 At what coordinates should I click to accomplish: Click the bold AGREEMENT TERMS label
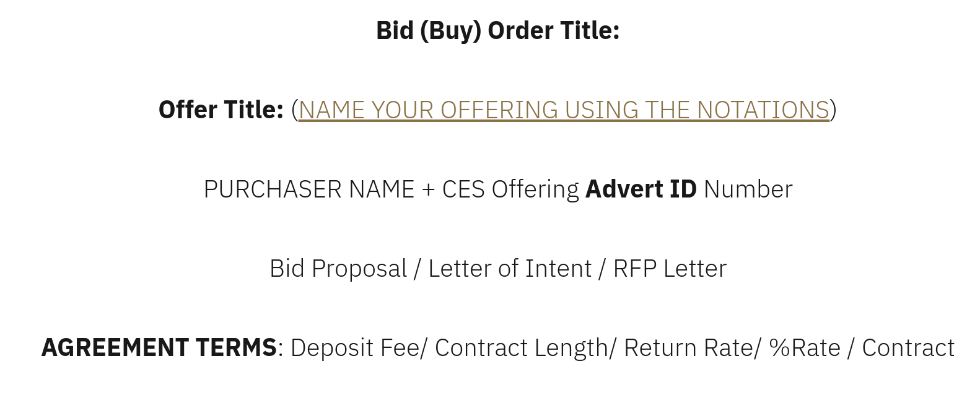[x=159, y=348]
